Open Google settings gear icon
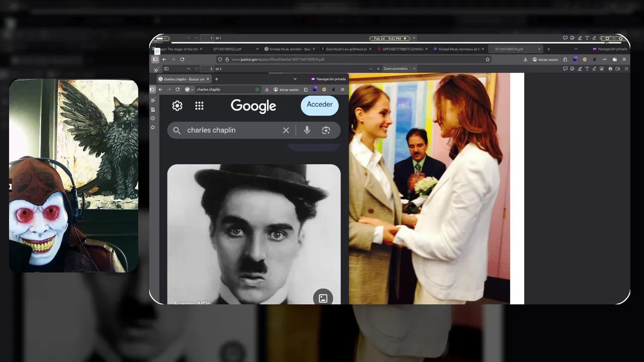The width and height of the screenshot is (644, 362). coord(177,106)
